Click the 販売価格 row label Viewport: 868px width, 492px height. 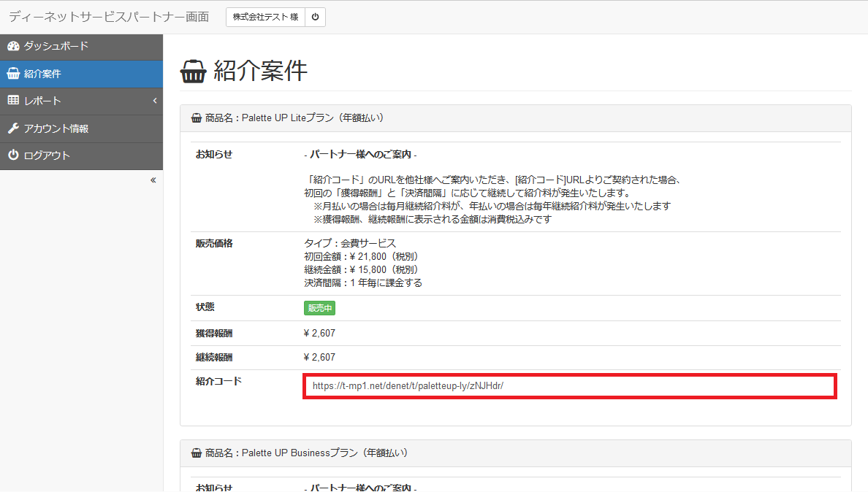[x=213, y=244]
